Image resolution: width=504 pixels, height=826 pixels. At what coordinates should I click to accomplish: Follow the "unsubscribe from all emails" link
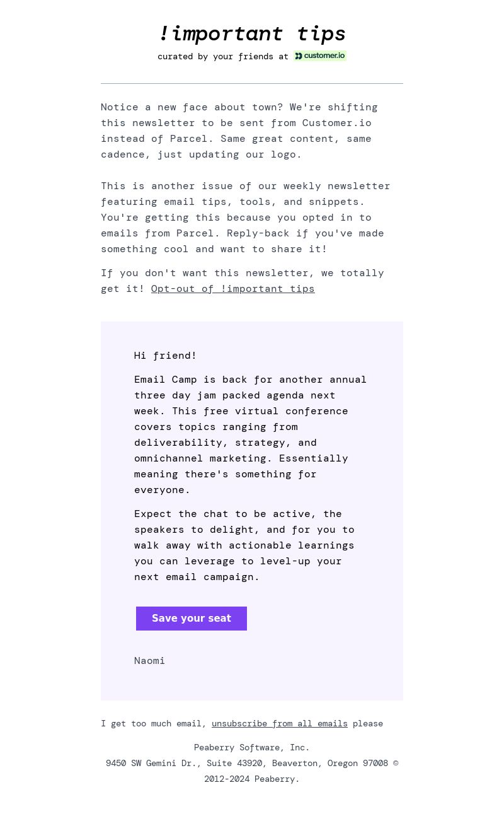click(x=280, y=724)
